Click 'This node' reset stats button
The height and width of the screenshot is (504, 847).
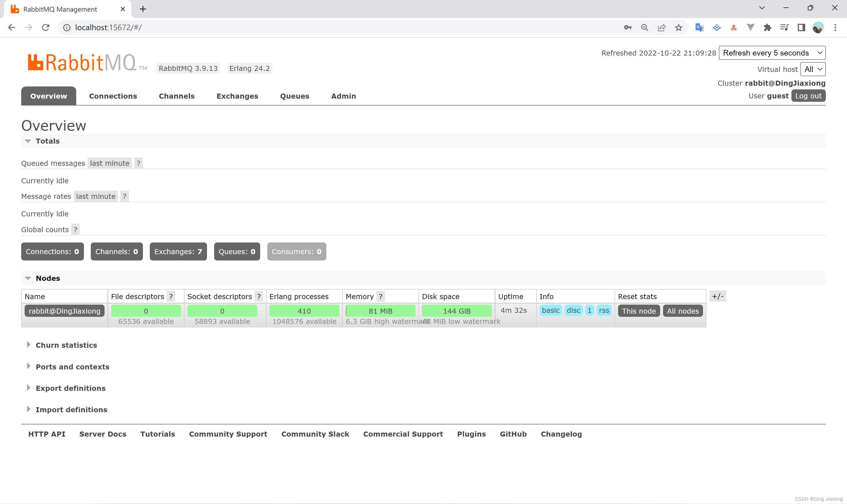pyautogui.click(x=639, y=311)
